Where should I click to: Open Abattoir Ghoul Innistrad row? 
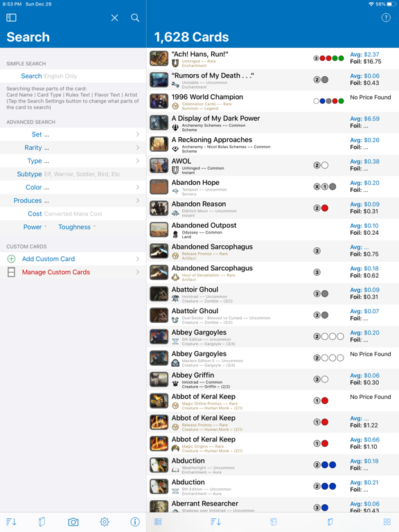(x=273, y=294)
